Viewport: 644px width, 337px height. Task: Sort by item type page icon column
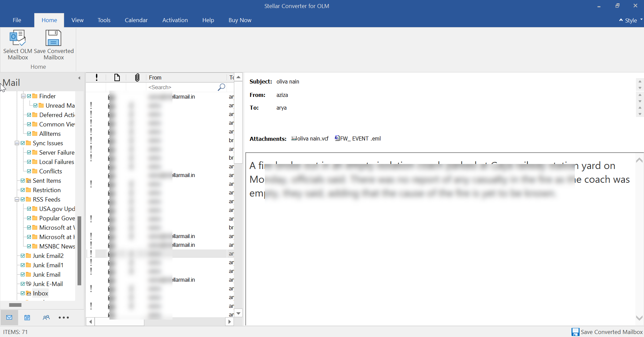[x=117, y=77]
